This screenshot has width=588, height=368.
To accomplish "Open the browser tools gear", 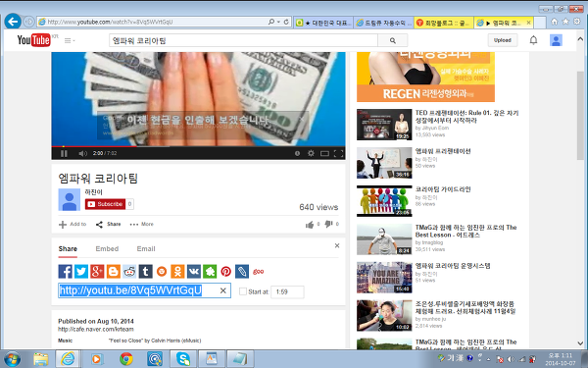I will point(577,22).
